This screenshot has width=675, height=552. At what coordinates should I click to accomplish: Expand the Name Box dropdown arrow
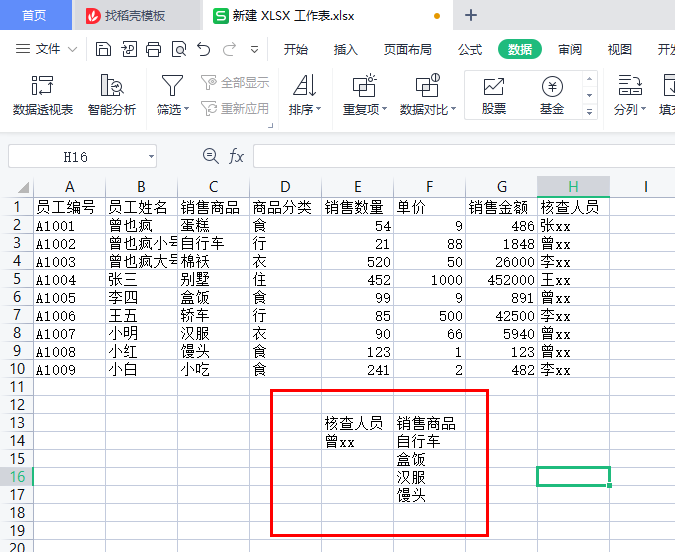[151, 157]
